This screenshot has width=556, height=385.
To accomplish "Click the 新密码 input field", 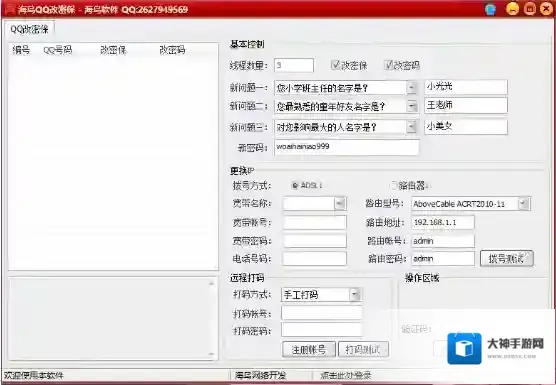I will 346,147.
